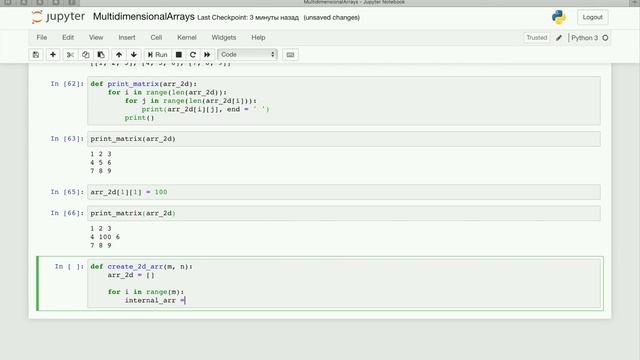
Task: Click the pencil edit mode icon
Action: click(x=559, y=38)
